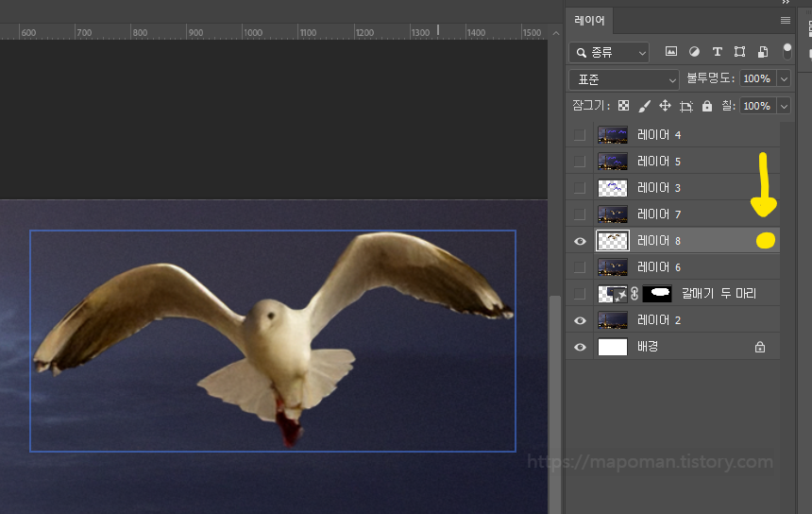Select layer name 갈매기 두 마리

coord(719,294)
